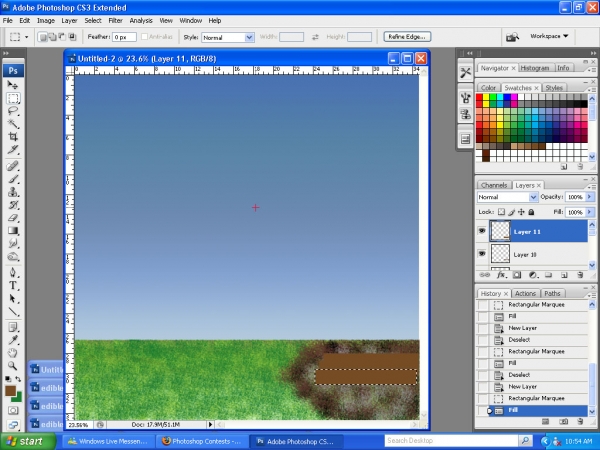
Task: Select the Pen tool
Action: 13,272
